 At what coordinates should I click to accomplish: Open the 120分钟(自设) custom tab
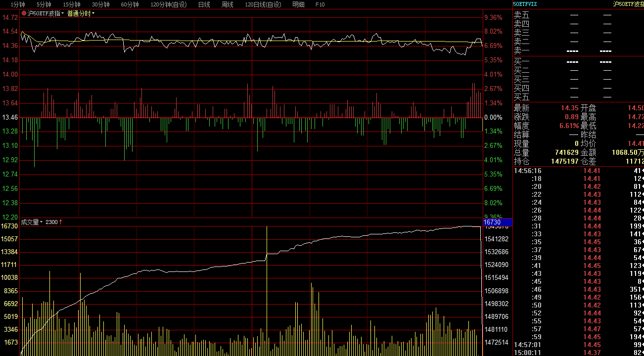coord(169,4)
